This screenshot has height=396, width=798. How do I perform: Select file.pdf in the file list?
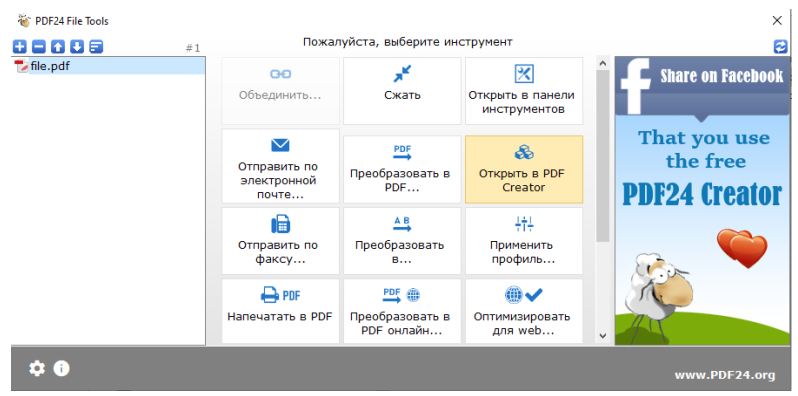(108, 66)
